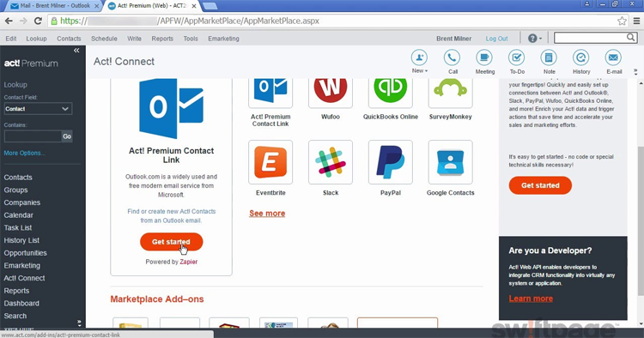Click the New contact icon
This screenshot has width=644, height=338.
pos(419,57)
